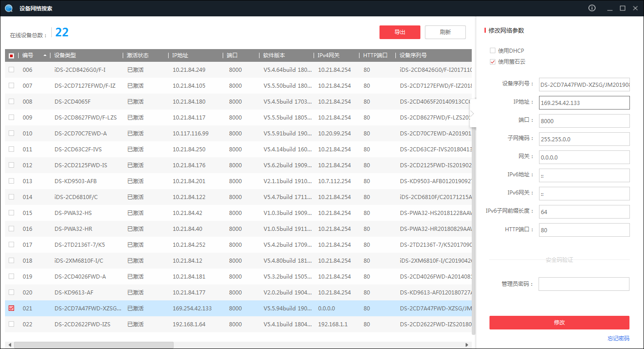This screenshot has height=349, width=644.
Task: Select device DS-KD9503-AFB
Action: 75,181
